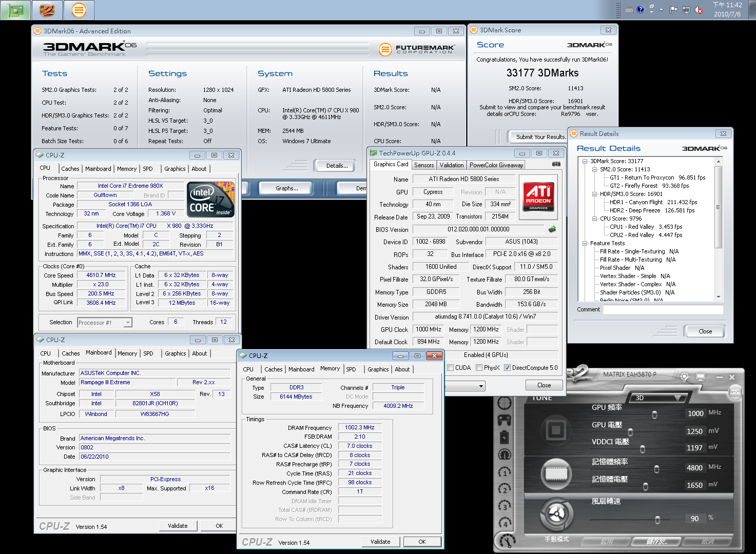Adjust the GPU 頻率 clock slider handle

click(x=654, y=414)
